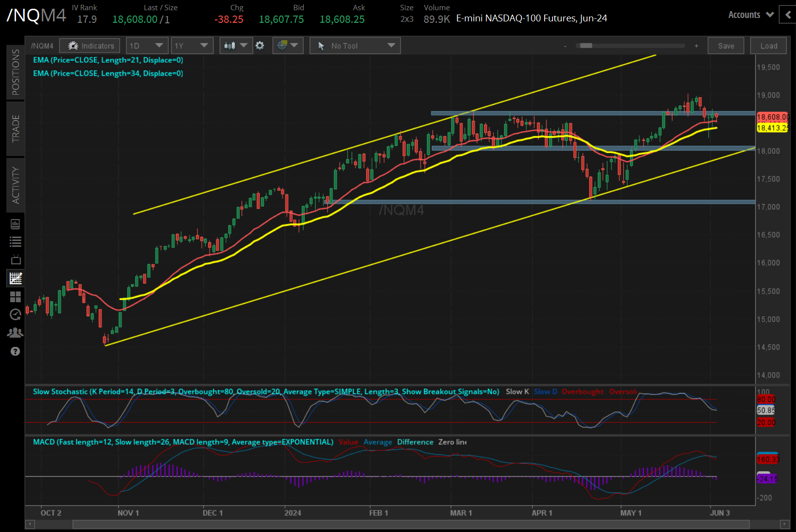Select the chart grid icon in sidebar
This screenshot has width=796, height=532.
[x=15, y=278]
